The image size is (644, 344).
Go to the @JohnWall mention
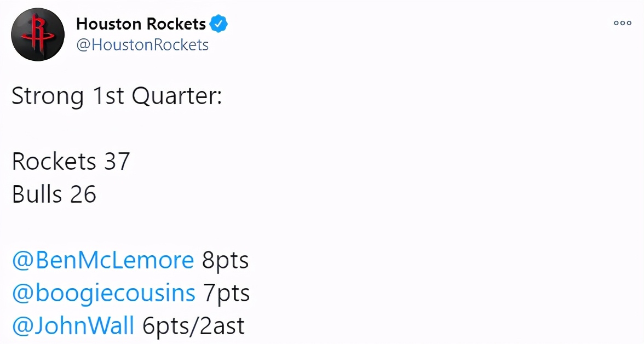pyautogui.click(x=73, y=325)
